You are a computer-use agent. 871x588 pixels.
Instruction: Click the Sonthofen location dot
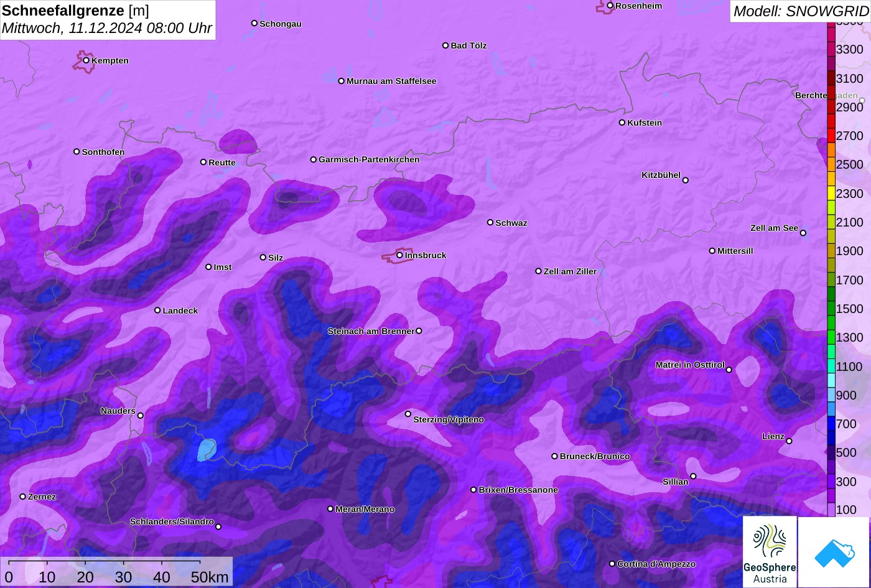pos(77,152)
